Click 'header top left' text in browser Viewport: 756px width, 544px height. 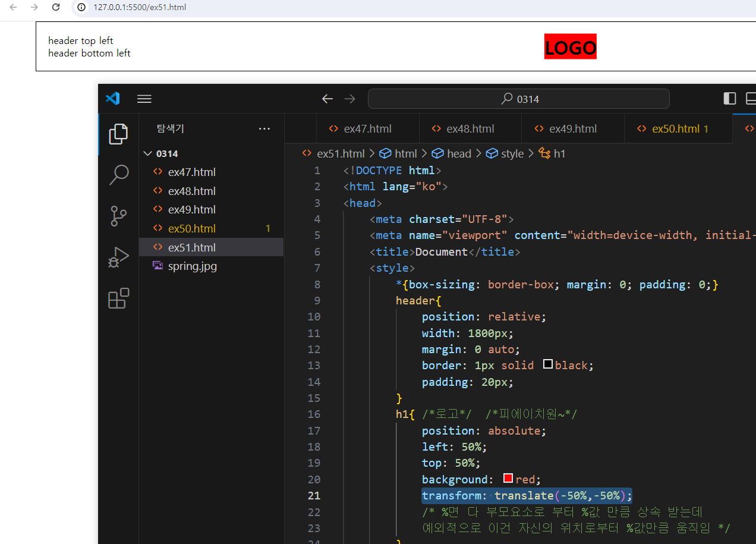click(81, 41)
